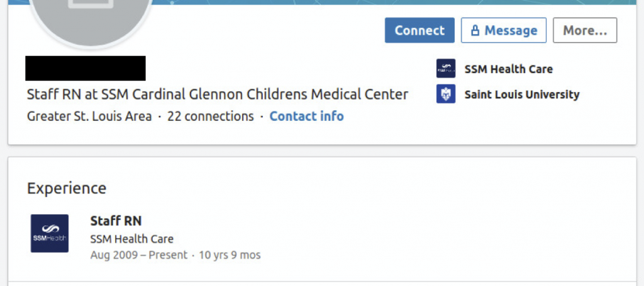Click the Connect button

(x=419, y=30)
